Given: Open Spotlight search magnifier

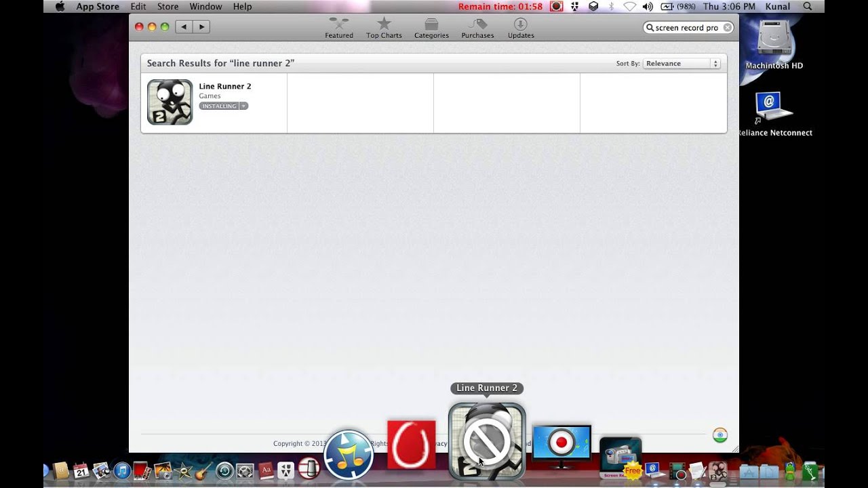Looking at the screenshot, I should click(x=807, y=6).
